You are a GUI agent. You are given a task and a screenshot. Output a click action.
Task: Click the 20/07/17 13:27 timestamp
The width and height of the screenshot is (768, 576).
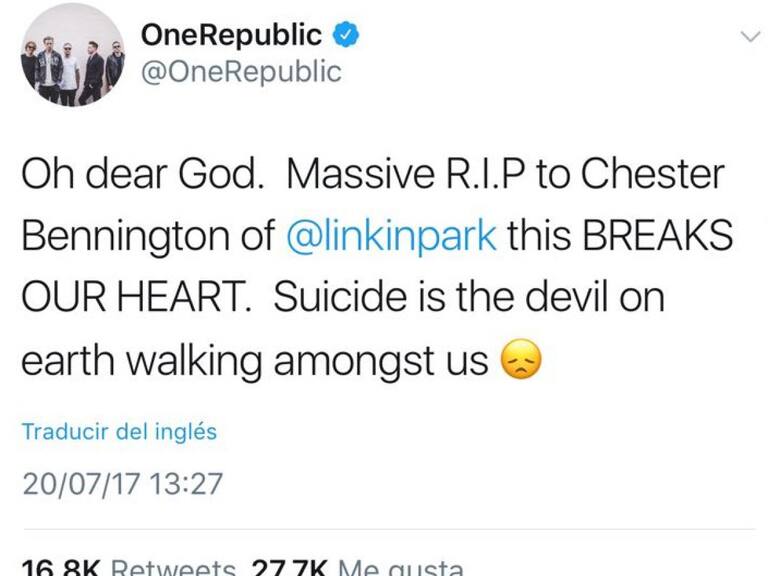point(122,485)
